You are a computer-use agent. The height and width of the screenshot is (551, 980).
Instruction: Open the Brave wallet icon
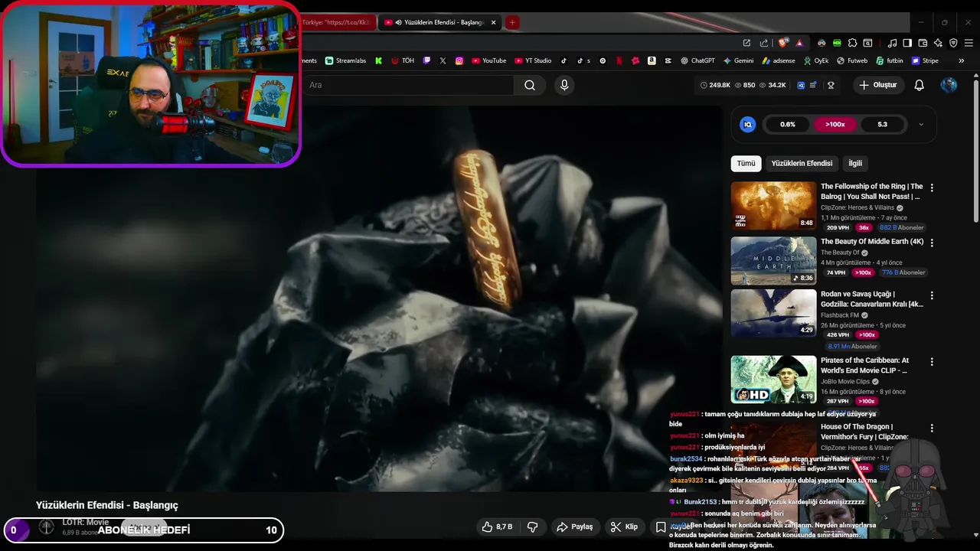click(923, 43)
